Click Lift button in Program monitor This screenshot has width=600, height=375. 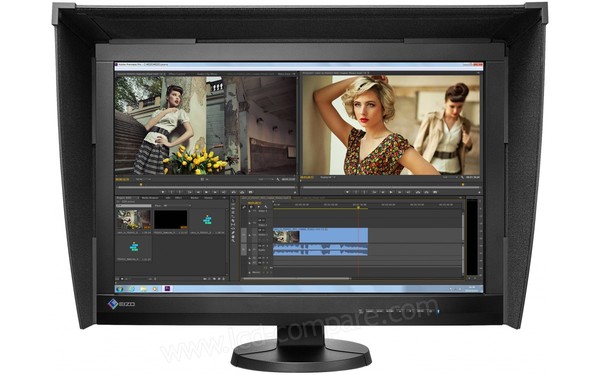coord(418,192)
